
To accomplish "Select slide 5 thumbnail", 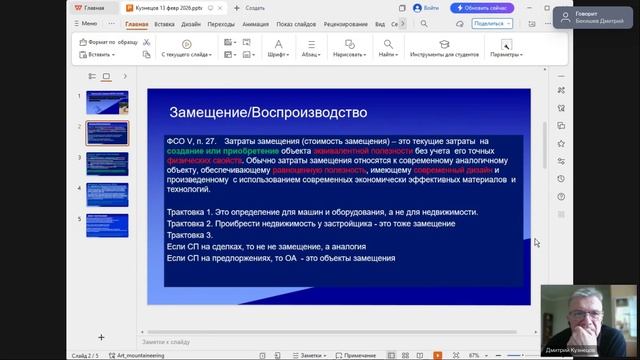I will 107,225.
